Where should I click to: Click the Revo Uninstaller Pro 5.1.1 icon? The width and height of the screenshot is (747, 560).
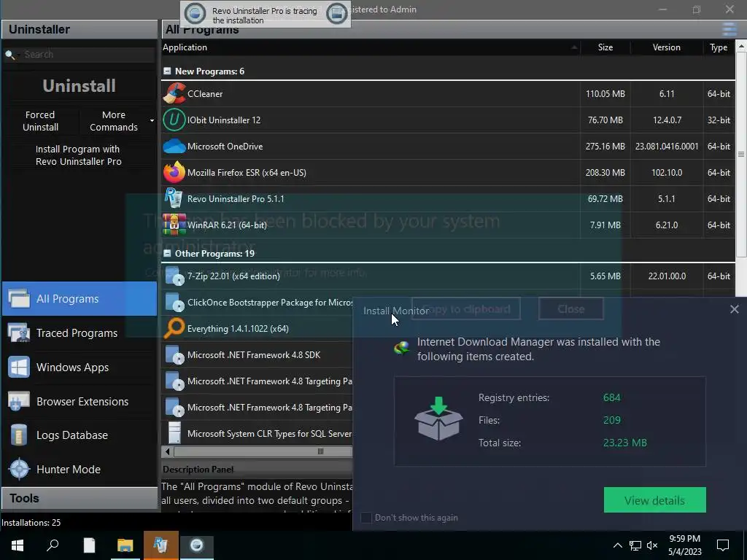pos(174,198)
